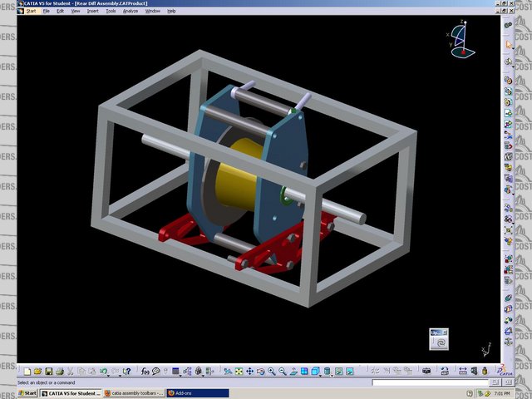Screen dimensions: 532x399
Task: Click the Copy icon in the bottom toolbar
Action: [81, 372]
